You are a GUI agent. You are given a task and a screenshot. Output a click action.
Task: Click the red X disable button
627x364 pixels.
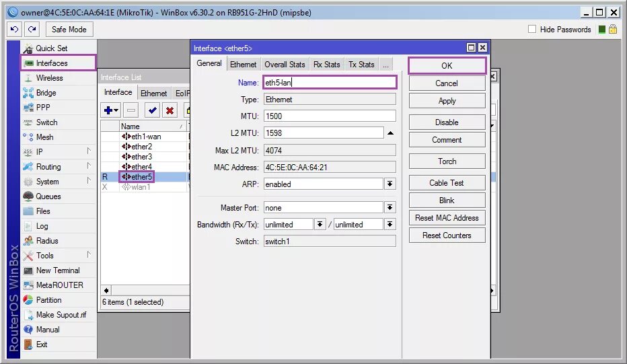(170, 110)
